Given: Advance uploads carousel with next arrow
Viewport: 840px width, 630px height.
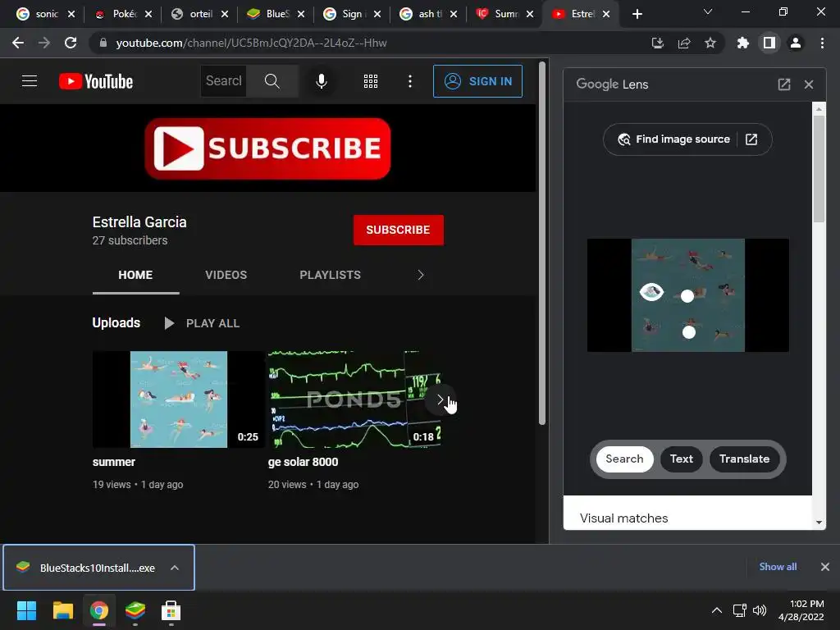Looking at the screenshot, I should [440, 399].
